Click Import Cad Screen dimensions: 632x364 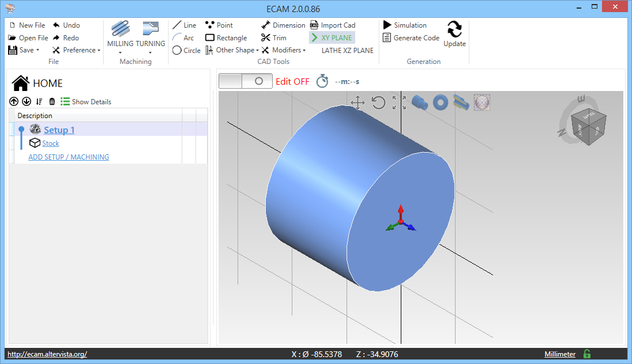coord(333,25)
